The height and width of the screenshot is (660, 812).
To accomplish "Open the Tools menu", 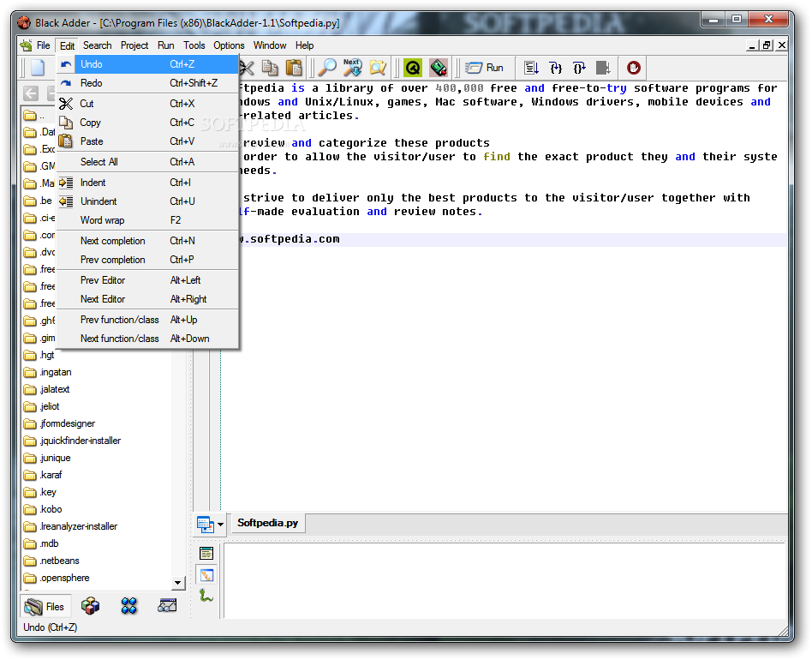I will pyautogui.click(x=194, y=45).
